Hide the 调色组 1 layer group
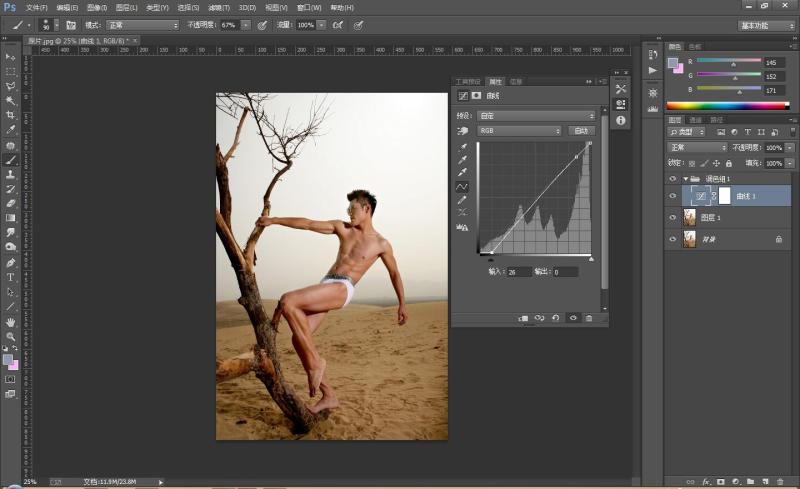This screenshot has width=800, height=489. point(672,179)
